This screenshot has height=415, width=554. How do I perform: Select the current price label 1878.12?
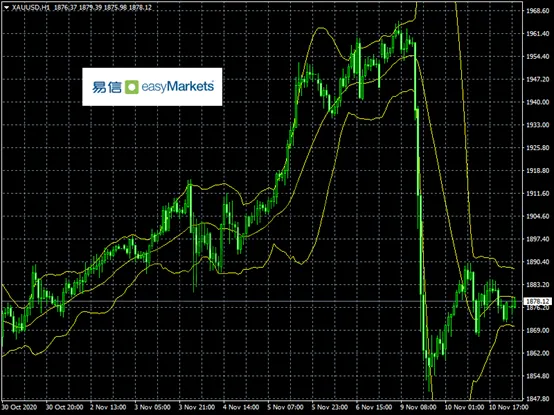537,301
